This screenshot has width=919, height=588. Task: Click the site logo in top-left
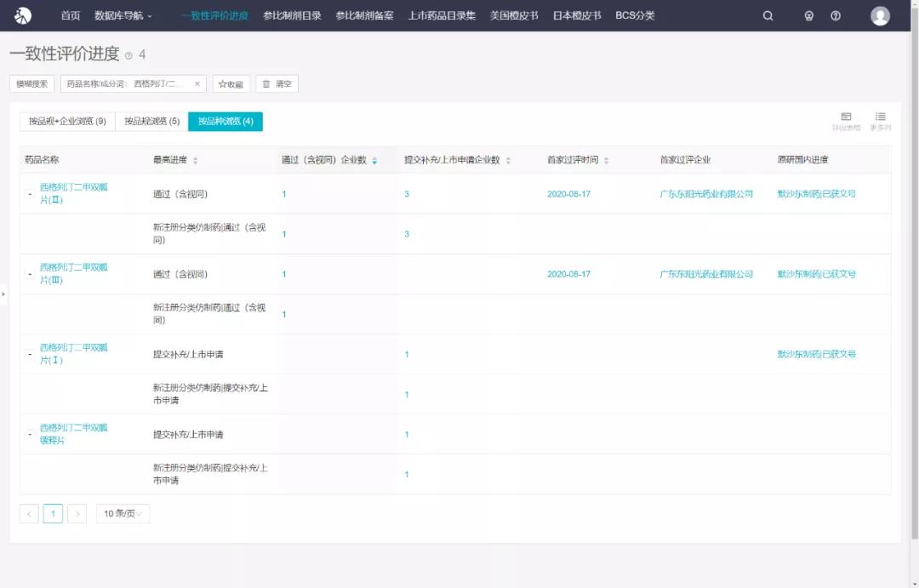23,15
